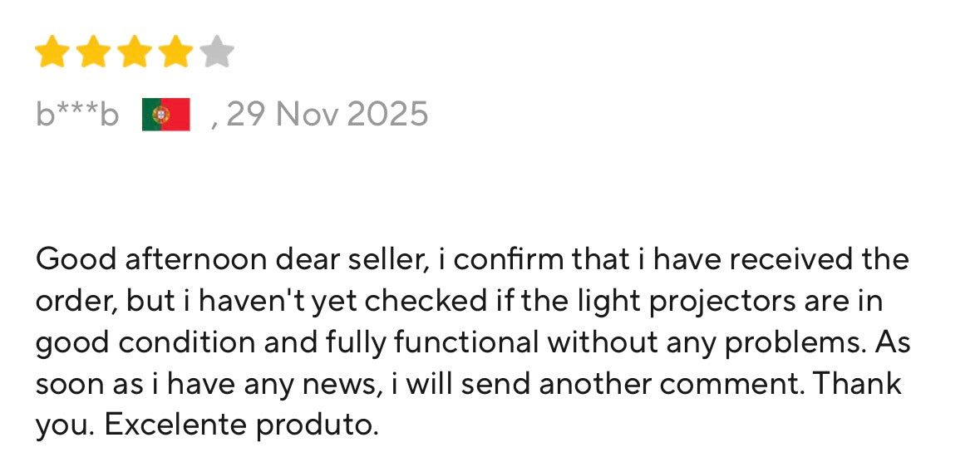The width and height of the screenshot is (980, 467).
Task: Click the review date 29 Nov 2025
Action: coord(327,115)
